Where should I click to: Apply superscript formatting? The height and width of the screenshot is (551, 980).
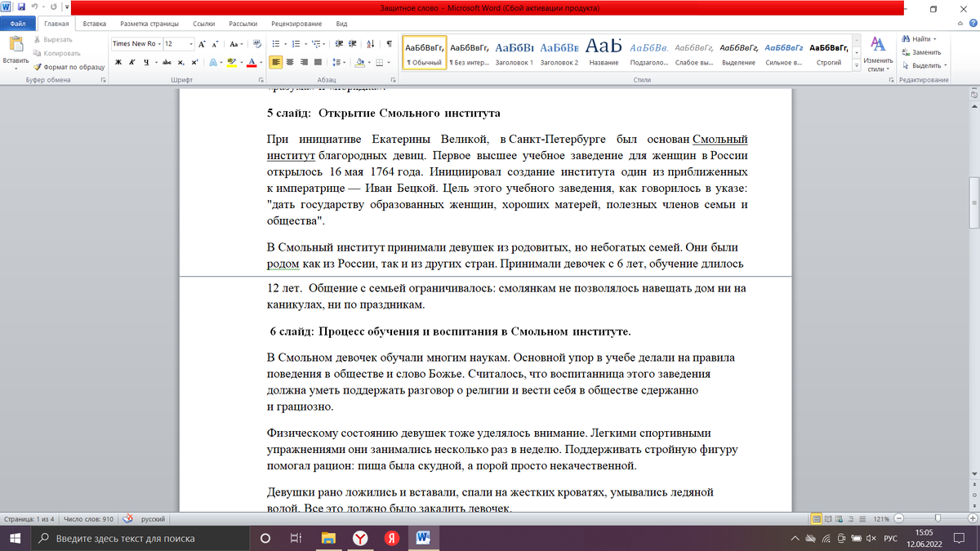194,62
